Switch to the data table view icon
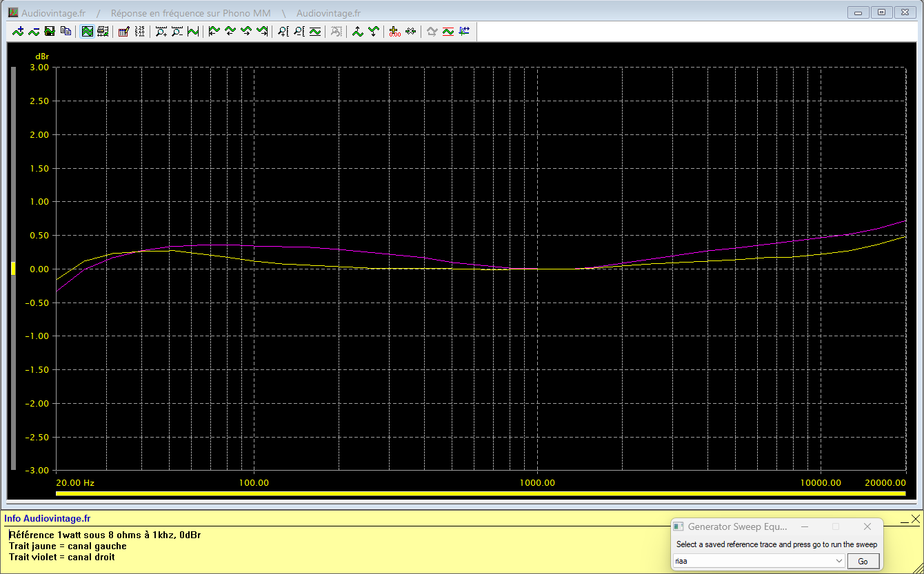This screenshot has height=574, width=924. (103, 31)
